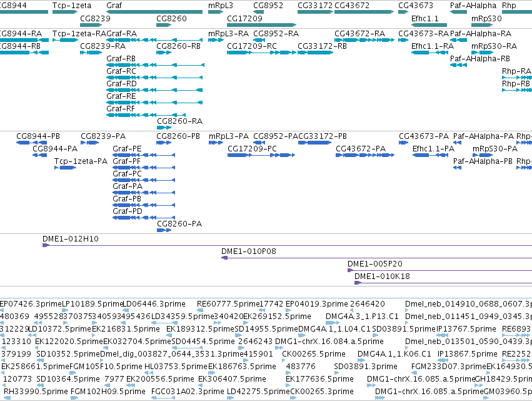
Task: Click the Rhp-RB transcript label
Action: click(x=516, y=84)
